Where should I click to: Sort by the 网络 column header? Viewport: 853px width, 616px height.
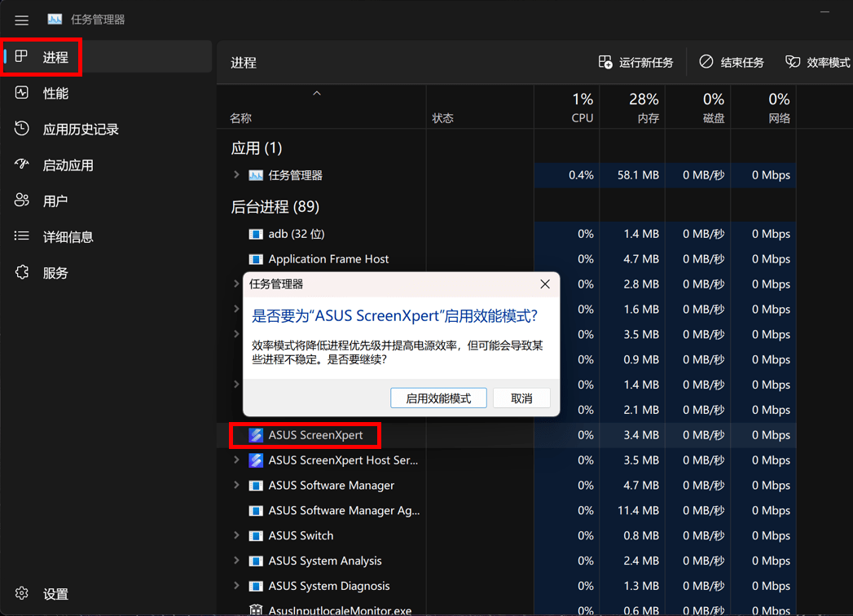(763, 108)
